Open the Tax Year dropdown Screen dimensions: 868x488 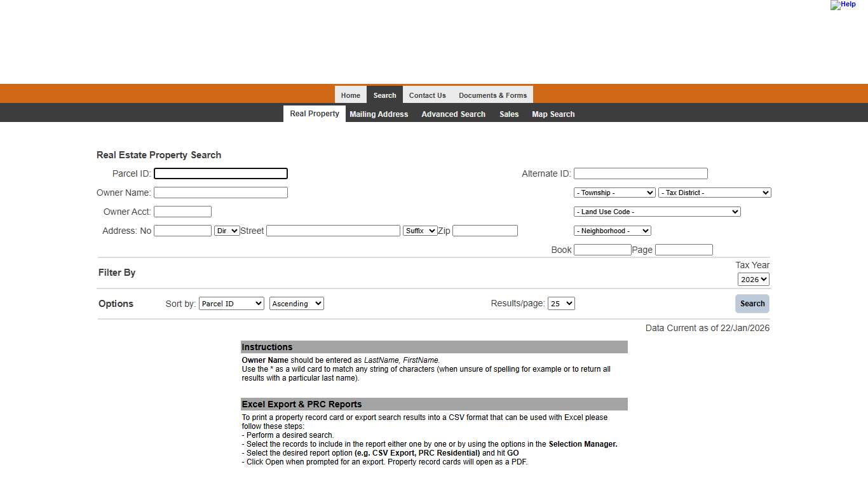752,279
